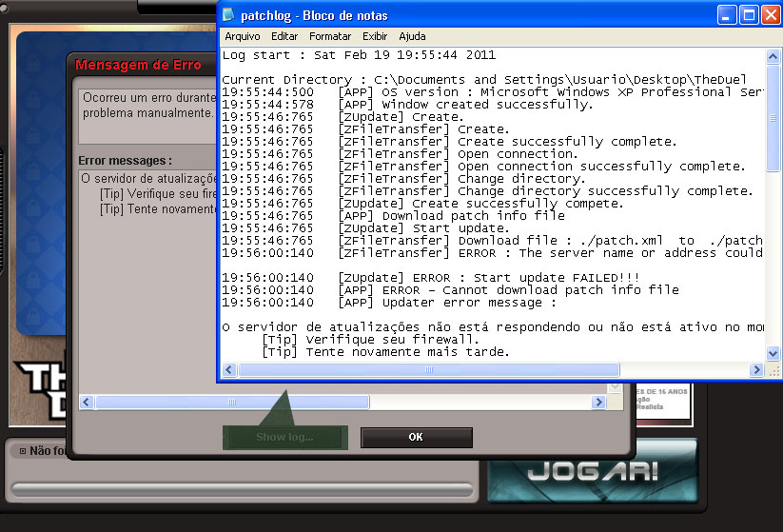Click 'Tente novamente mais tarde' in Notepad

(385, 352)
